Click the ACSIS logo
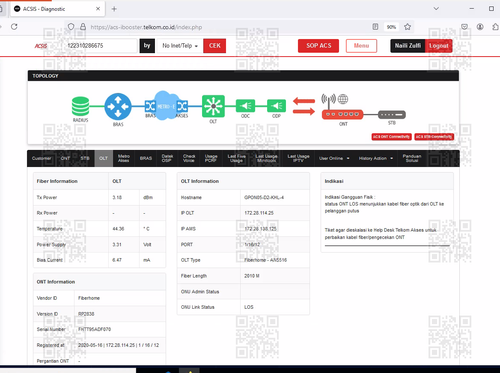The width and height of the screenshot is (500, 373). pos(41,46)
